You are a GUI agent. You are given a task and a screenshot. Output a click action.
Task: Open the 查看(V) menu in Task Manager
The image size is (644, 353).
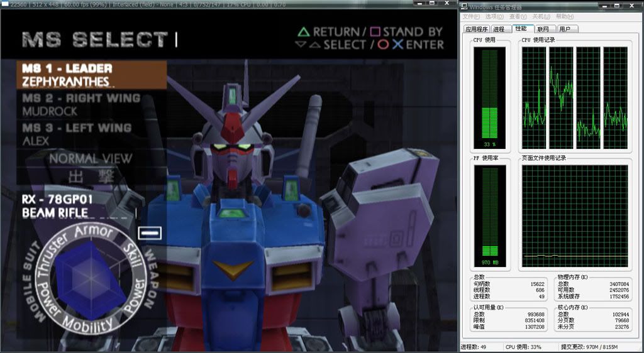pos(518,17)
